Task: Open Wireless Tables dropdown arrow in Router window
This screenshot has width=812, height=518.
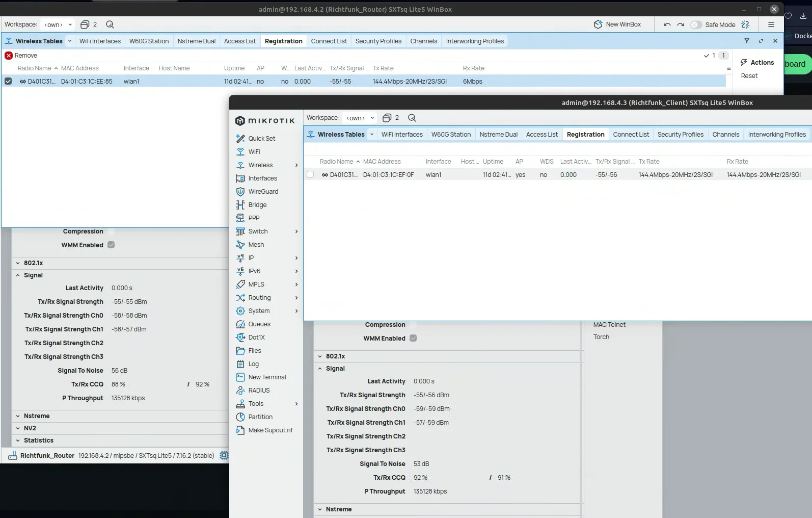Action: (70, 41)
